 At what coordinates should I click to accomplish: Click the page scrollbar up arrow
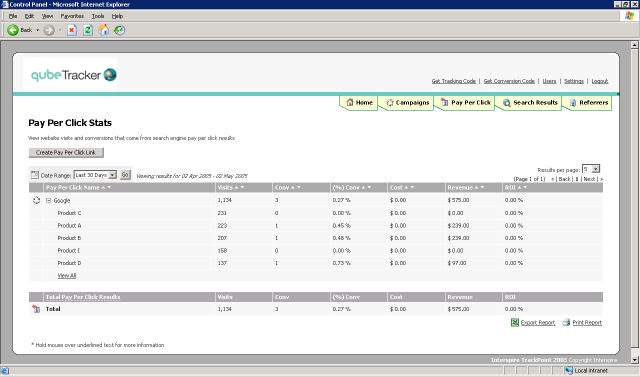click(635, 44)
